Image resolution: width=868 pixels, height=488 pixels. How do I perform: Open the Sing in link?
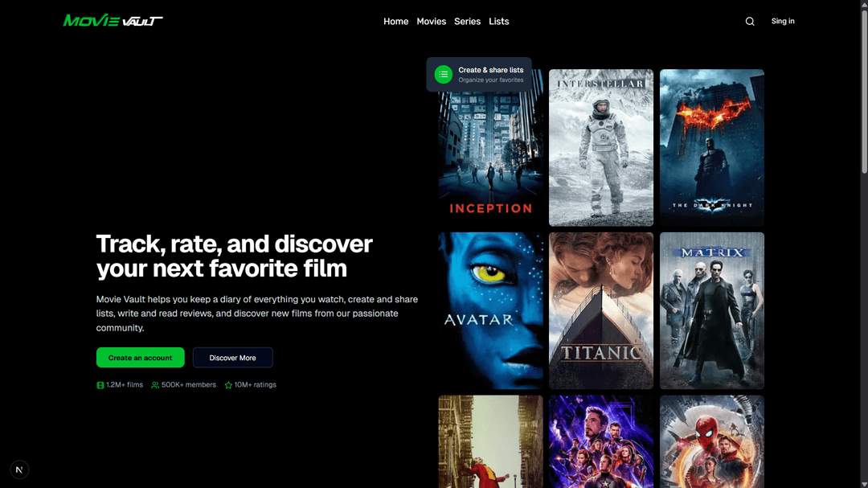[782, 21]
